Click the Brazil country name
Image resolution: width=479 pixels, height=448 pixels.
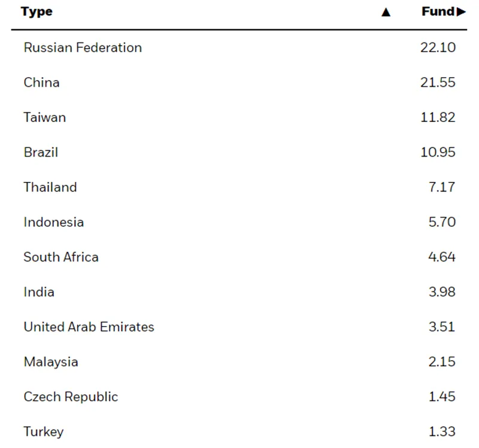[x=41, y=153]
